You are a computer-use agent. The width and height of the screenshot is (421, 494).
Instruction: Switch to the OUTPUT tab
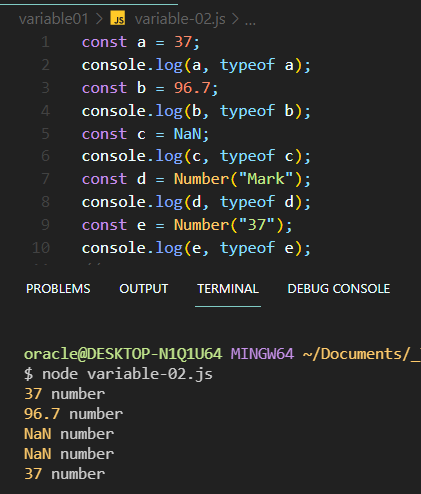[x=144, y=289]
